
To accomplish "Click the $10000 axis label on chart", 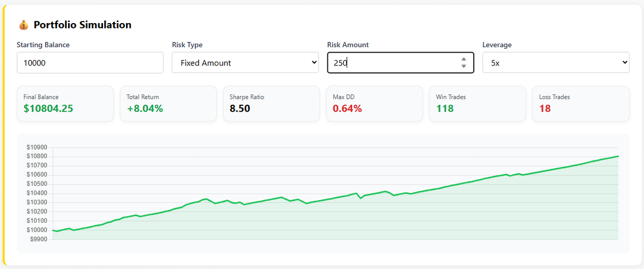I will coord(36,230).
